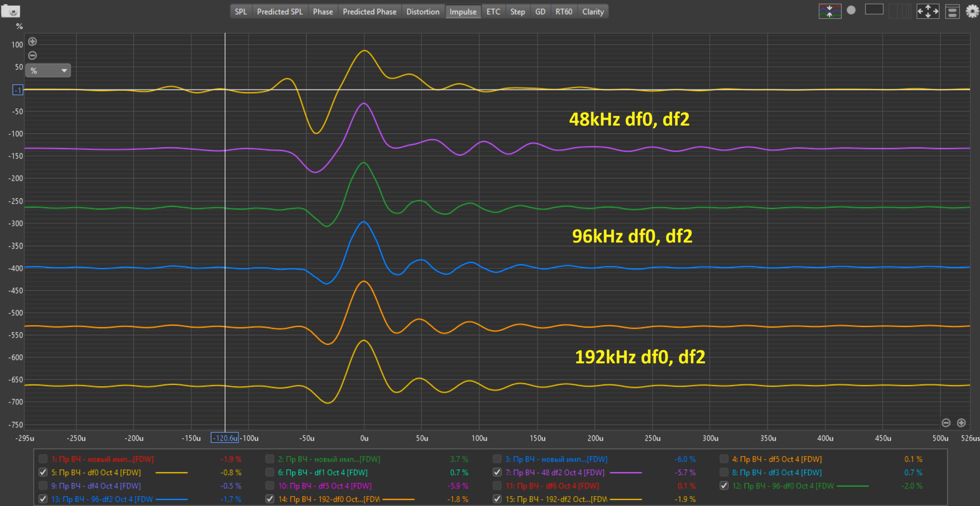This screenshot has width=980, height=506.
Task: Click the capture graph camera icon
Action: pos(11,11)
